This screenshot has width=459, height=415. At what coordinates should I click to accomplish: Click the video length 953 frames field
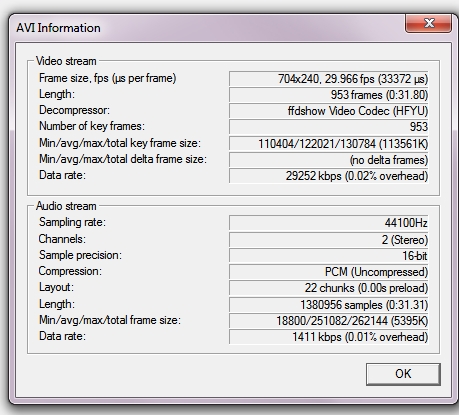point(329,95)
